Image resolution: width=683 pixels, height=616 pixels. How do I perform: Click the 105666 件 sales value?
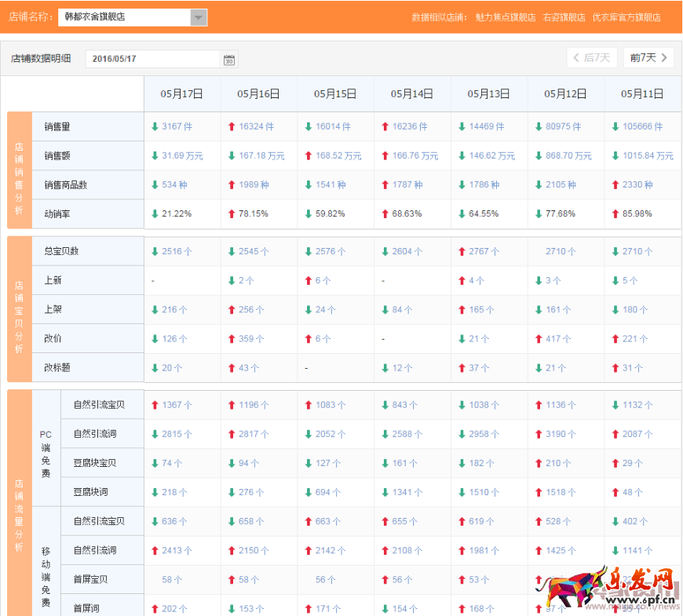click(642, 126)
